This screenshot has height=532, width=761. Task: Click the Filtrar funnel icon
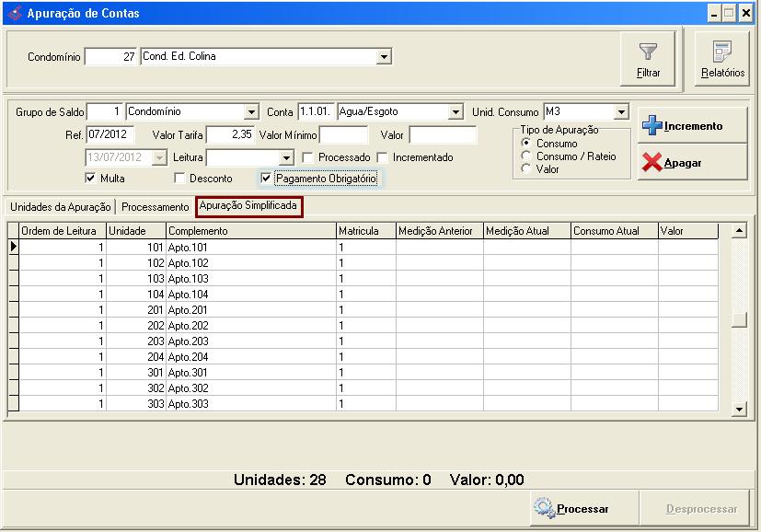point(648,50)
